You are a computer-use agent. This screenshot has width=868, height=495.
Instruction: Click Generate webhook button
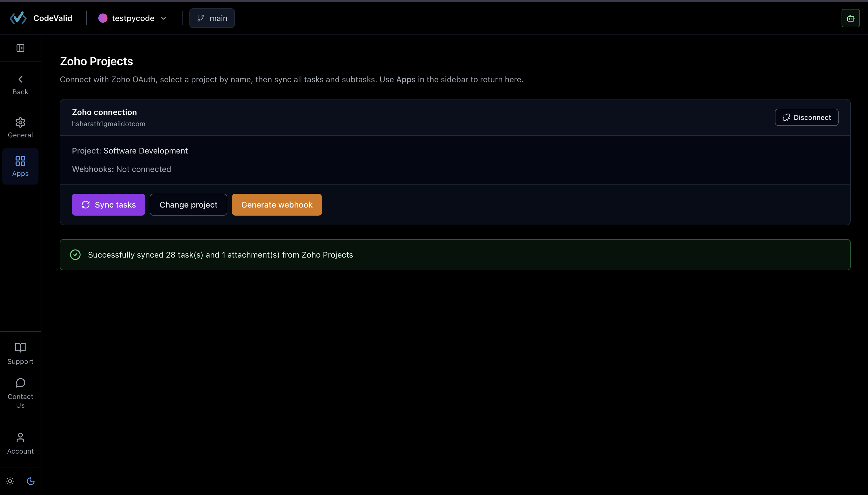tap(277, 205)
